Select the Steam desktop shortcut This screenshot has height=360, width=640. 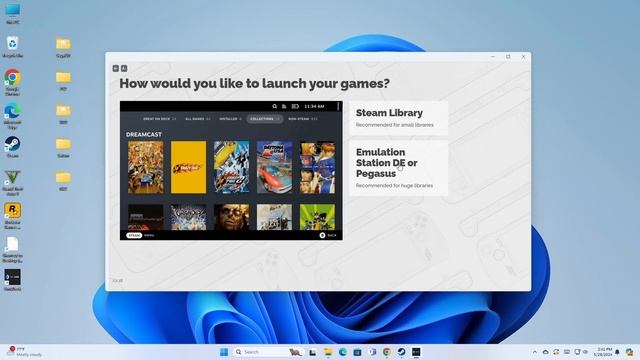13,147
